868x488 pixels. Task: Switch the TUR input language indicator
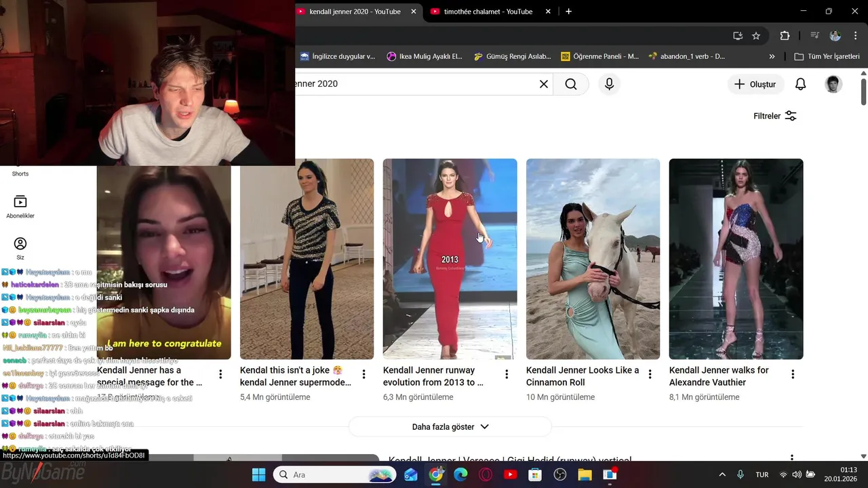(762, 474)
